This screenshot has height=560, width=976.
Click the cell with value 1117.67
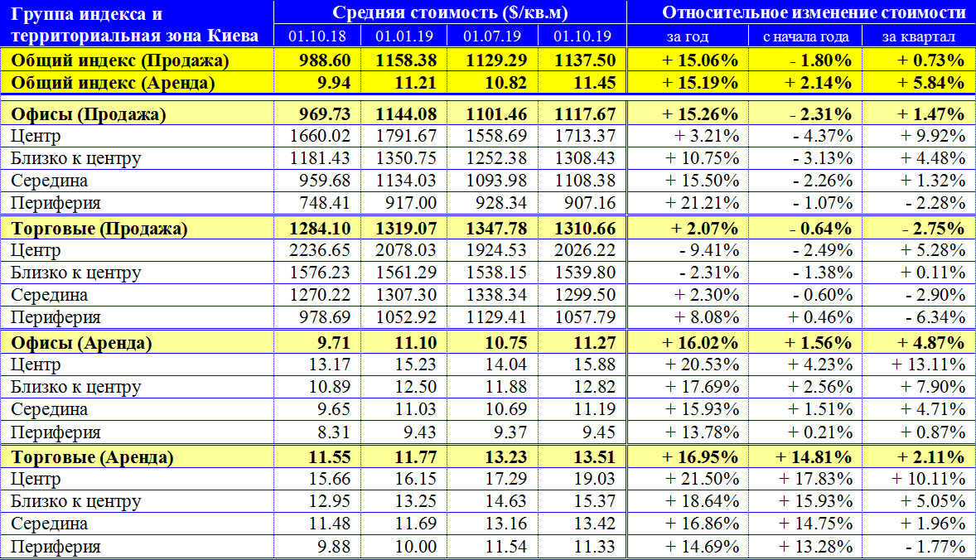click(584, 114)
